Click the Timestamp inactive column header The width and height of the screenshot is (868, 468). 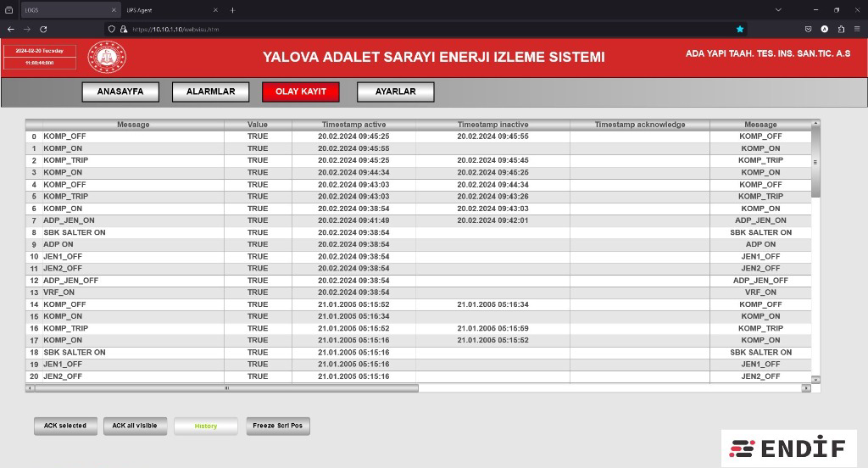coord(492,125)
